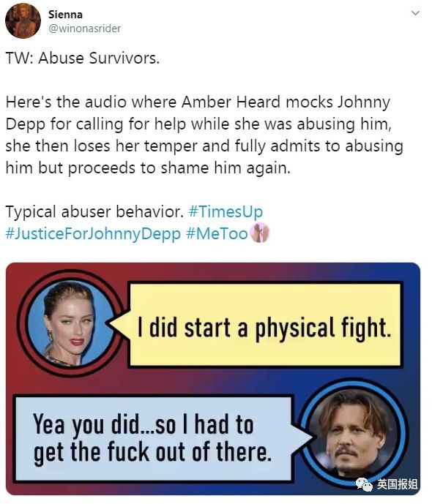
Task: Click the WeChat logo watermark icon
Action: pyautogui.click(x=365, y=484)
